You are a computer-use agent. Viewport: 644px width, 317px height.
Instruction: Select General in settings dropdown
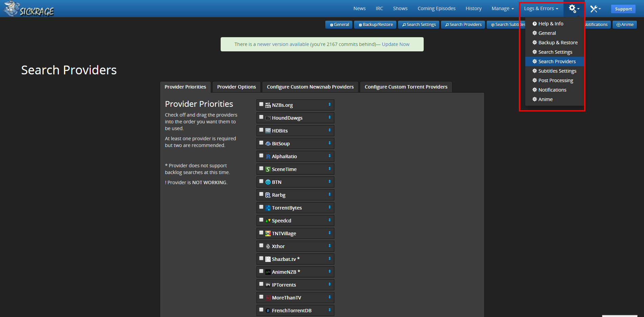554,33
